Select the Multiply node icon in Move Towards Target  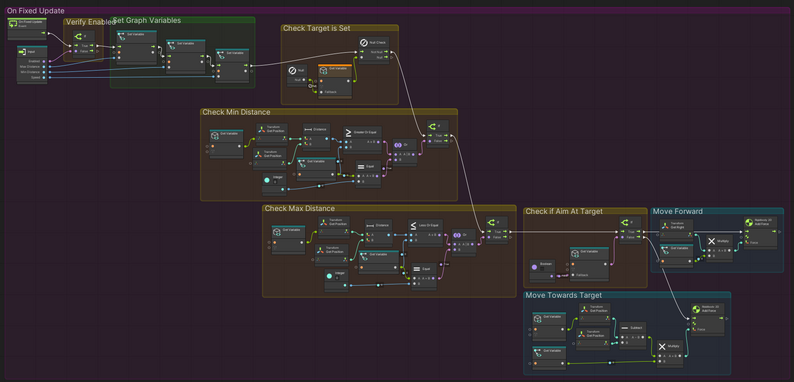coord(662,347)
